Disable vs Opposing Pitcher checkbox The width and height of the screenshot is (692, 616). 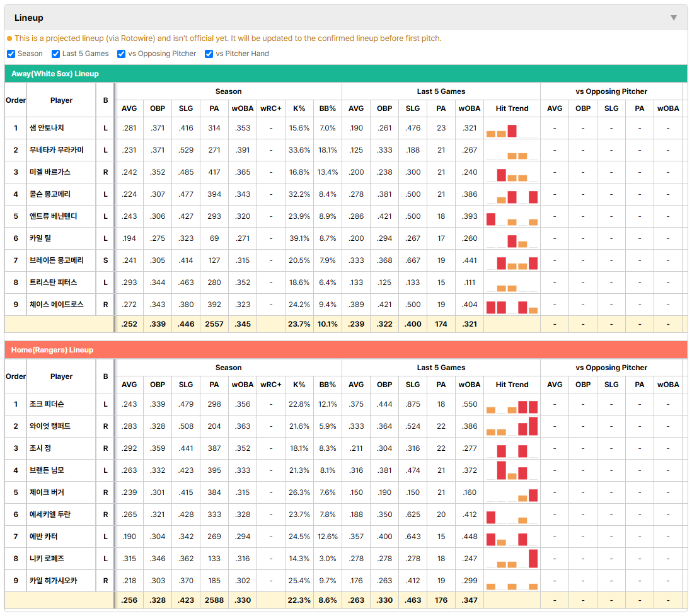coord(122,54)
